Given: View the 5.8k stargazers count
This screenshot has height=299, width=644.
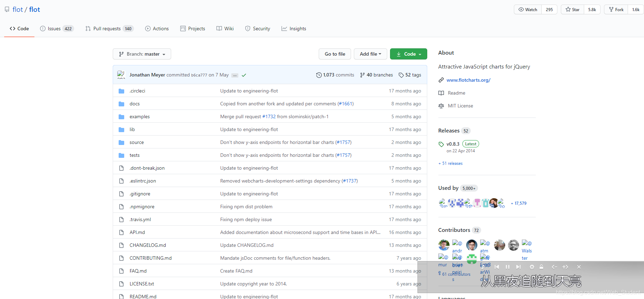Looking at the screenshot, I should pyautogui.click(x=592, y=9).
